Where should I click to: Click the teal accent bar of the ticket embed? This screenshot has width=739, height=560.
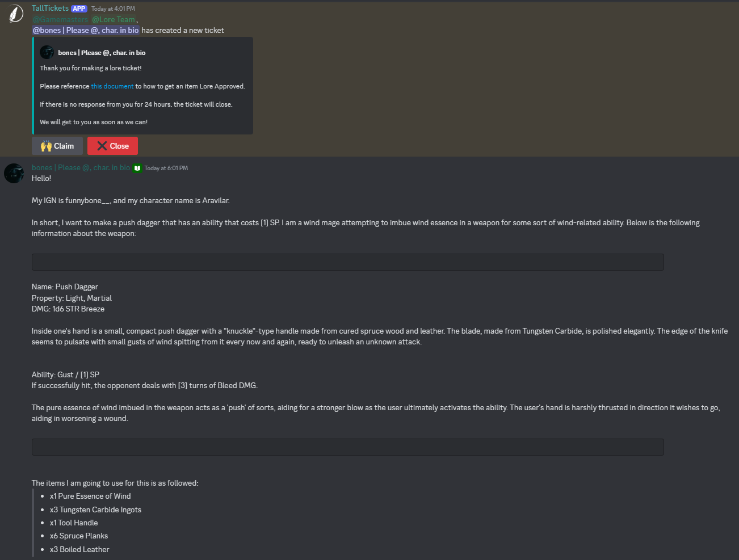tap(32, 85)
